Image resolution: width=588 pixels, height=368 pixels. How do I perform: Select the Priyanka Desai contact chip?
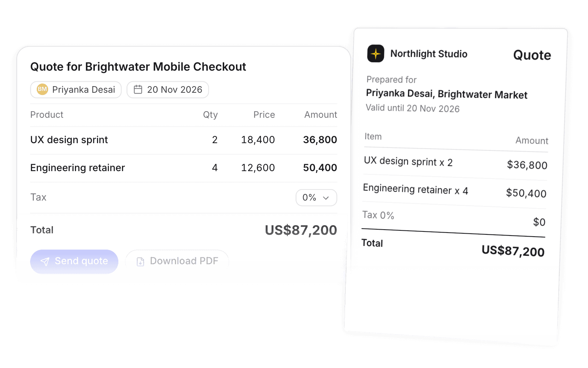76,90
